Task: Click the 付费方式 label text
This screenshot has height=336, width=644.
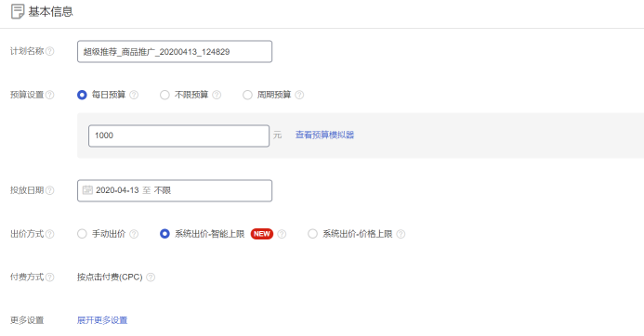Action: [27, 278]
